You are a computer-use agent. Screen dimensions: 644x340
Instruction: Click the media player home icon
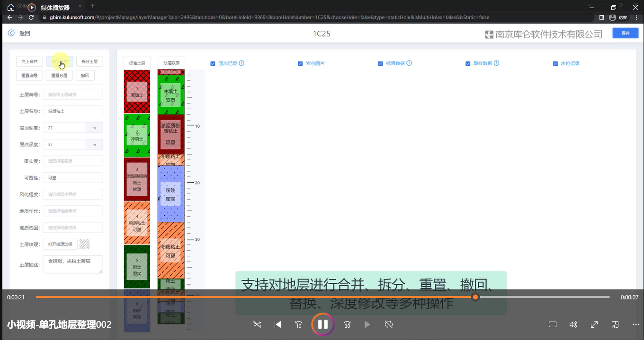[x=11, y=8]
